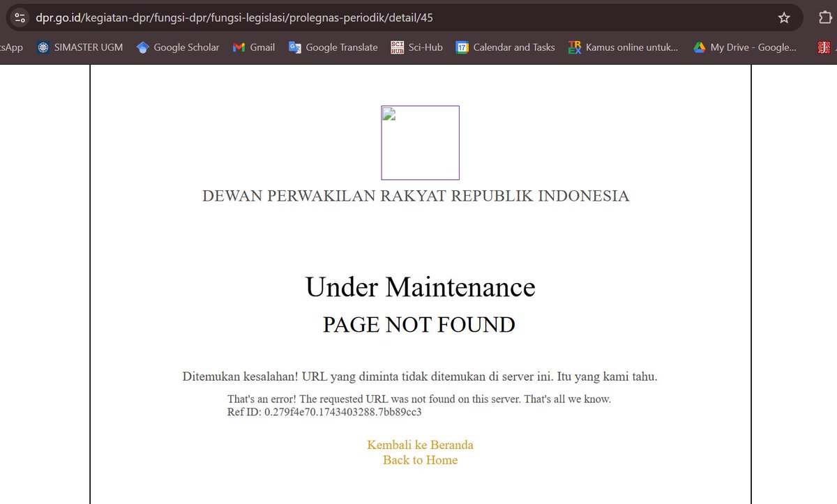Click the PAGE NOT FOUND heading

tap(419, 325)
